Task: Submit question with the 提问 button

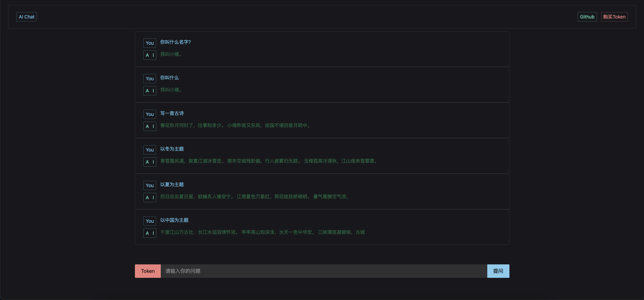Action: [498, 271]
